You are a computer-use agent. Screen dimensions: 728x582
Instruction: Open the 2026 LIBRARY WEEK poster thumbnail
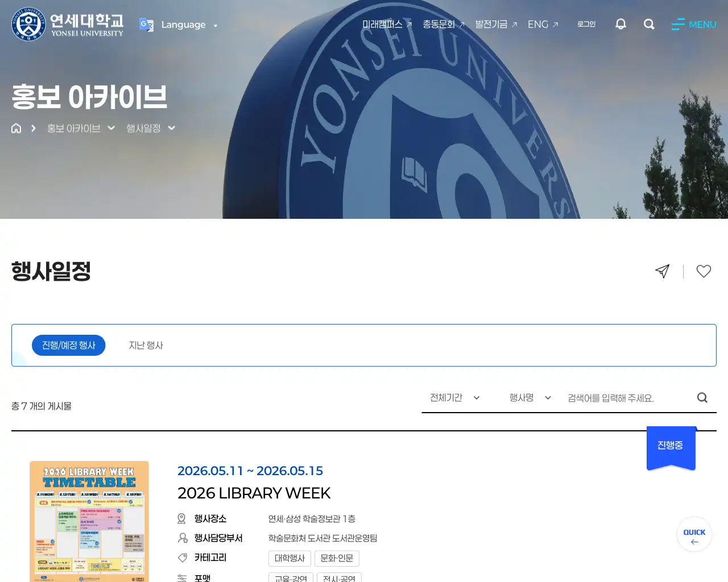tap(89, 521)
